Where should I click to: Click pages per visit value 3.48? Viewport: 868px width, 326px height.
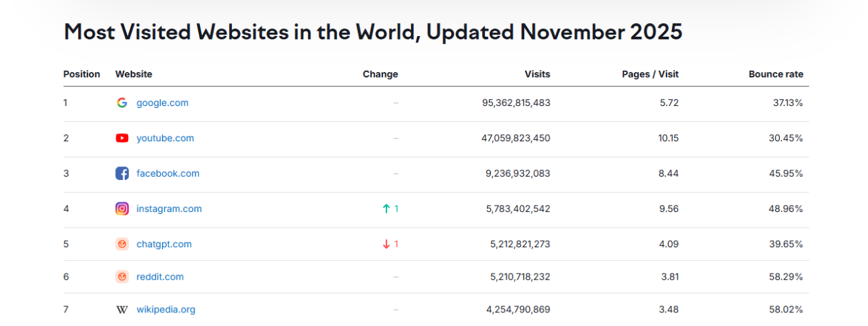669,309
